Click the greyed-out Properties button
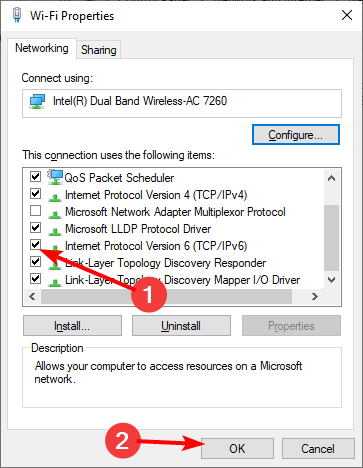 (291, 326)
